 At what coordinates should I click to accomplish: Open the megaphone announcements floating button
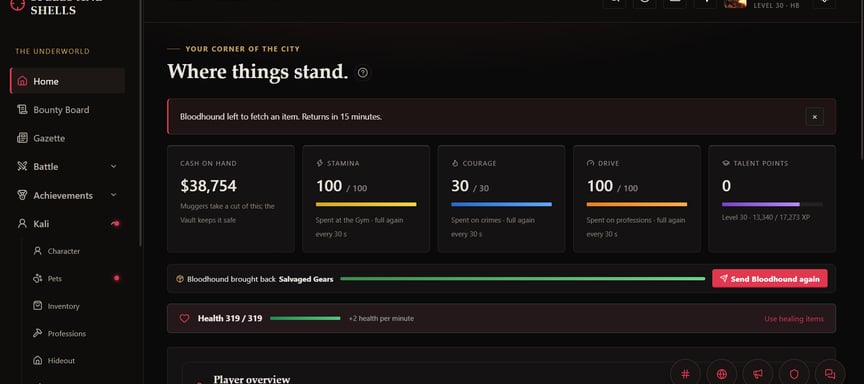[x=758, y=374]
